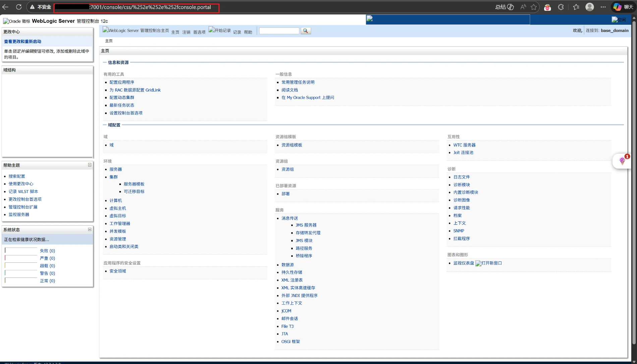This screenshot has height=364, width=637.
Task: Open the SNMP link
Action: coord(459,231)
